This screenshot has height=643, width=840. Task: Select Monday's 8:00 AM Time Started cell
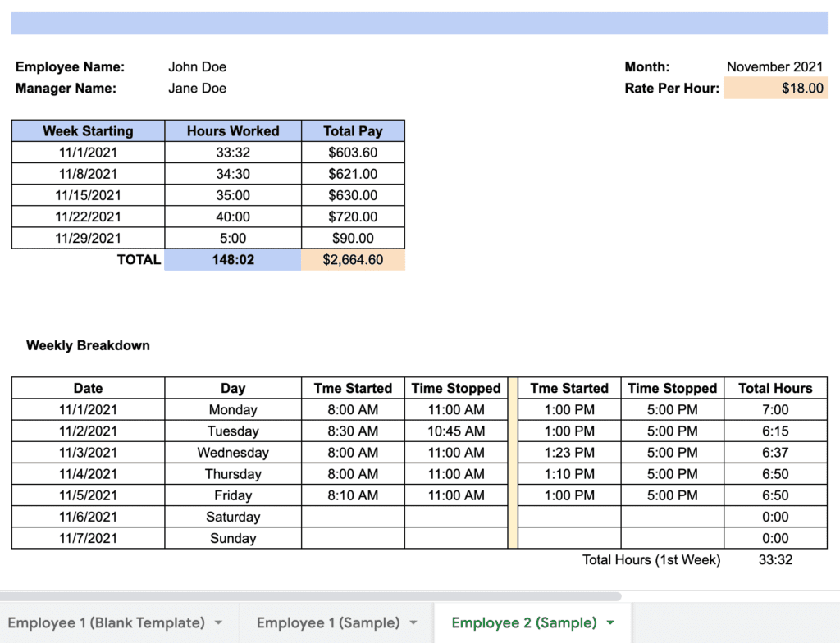click(353, 409)
